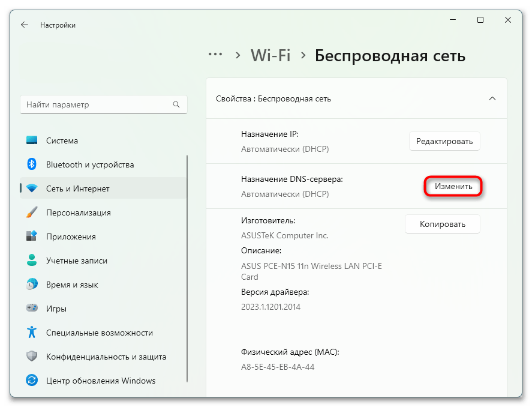Click Автоматически (DHCP) under Назначение IP

[x=285, y=149]
